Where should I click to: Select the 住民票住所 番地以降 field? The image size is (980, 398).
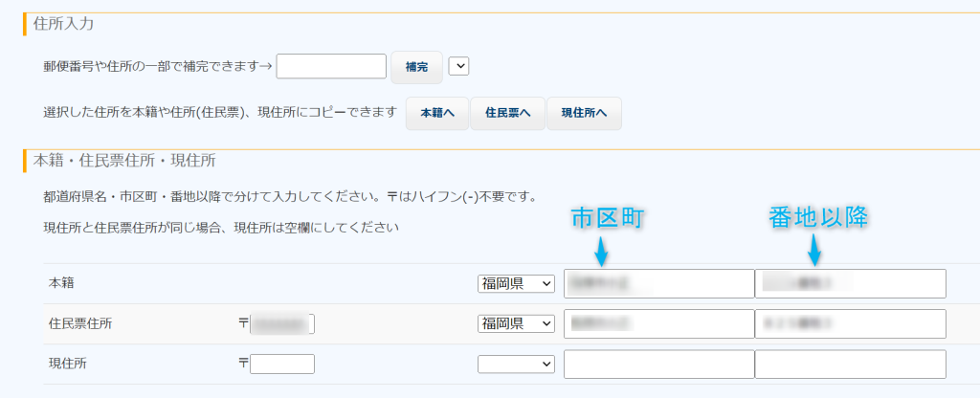(x=850, y=324)
